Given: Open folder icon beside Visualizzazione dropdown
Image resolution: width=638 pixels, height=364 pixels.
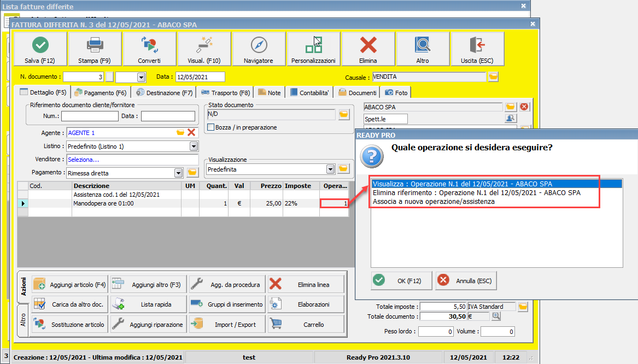Looking at the screenshot, I should click(343, 169).
